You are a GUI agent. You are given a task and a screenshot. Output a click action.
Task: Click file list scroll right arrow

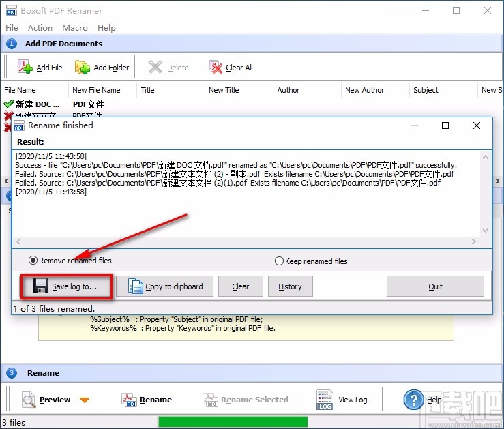pos(498,181)
